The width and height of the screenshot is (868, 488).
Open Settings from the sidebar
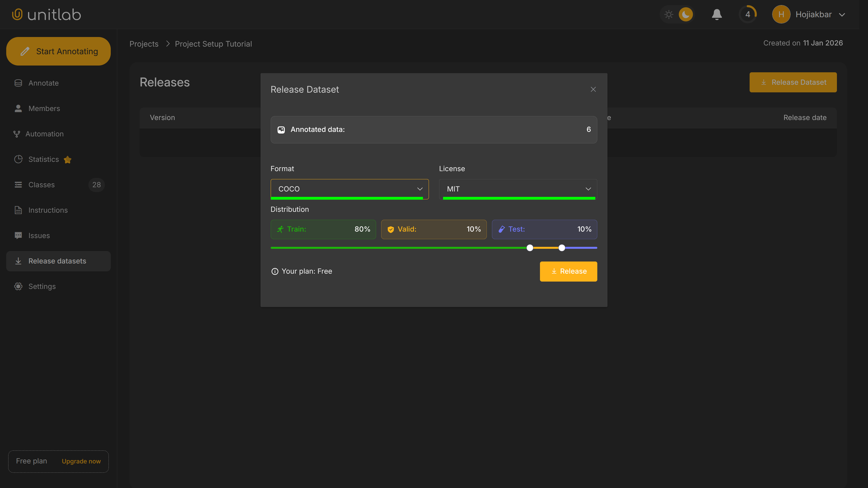[42, 286]
